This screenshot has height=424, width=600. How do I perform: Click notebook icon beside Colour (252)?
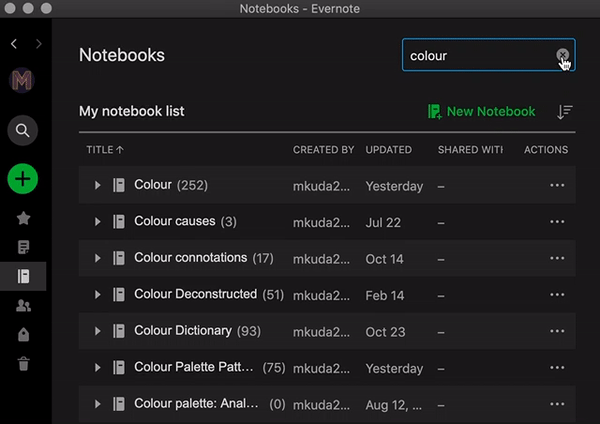[x=119, y=185]
